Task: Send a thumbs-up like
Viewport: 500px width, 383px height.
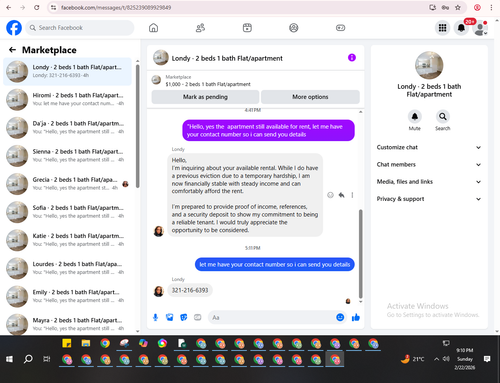Action: point(356,317)
